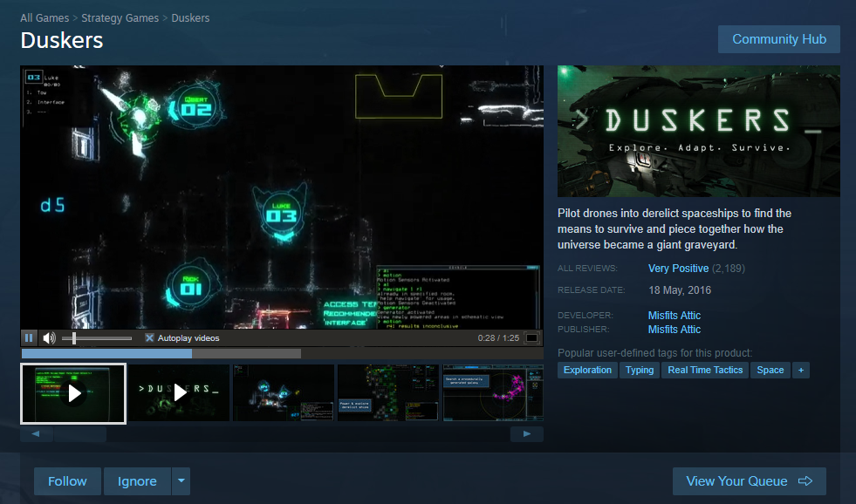Go to All Games breadcrumb
The image size is (856, 504).
[x=45, y=18]
